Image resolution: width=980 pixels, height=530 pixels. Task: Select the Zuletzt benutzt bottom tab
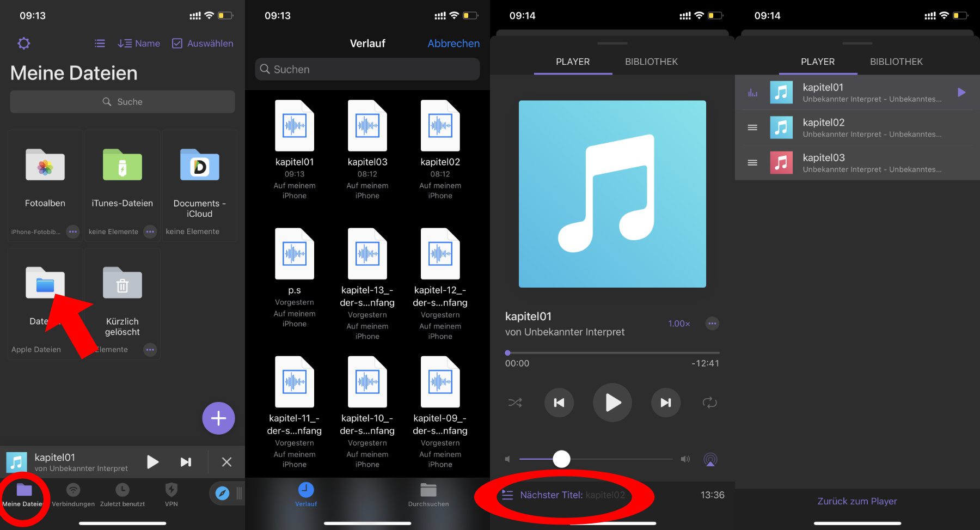point(122,495)
